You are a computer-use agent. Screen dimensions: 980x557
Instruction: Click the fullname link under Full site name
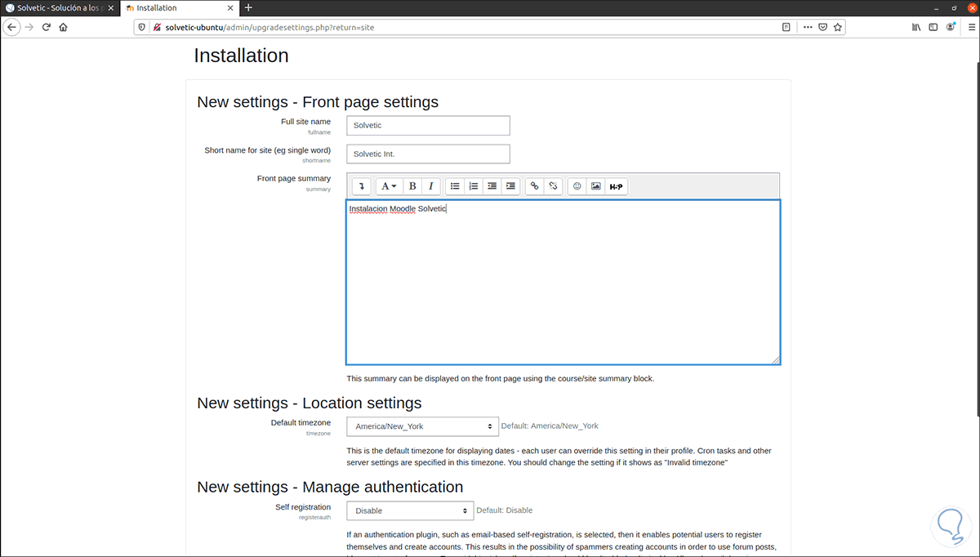[x=318, y=132]
